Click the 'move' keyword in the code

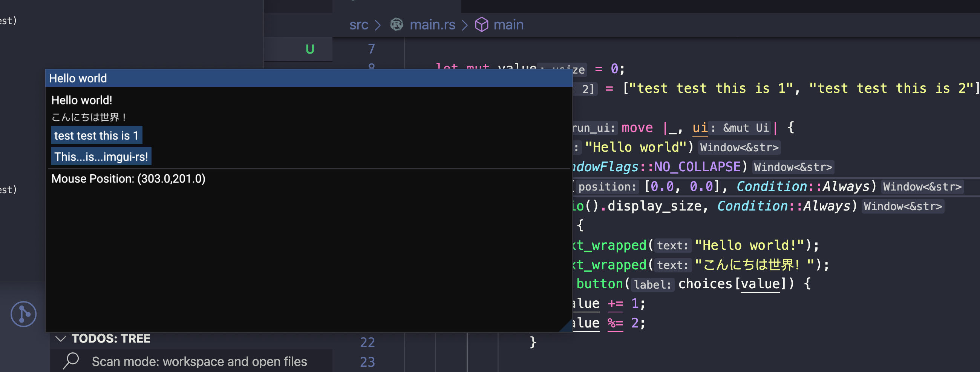tap(637, 128)
